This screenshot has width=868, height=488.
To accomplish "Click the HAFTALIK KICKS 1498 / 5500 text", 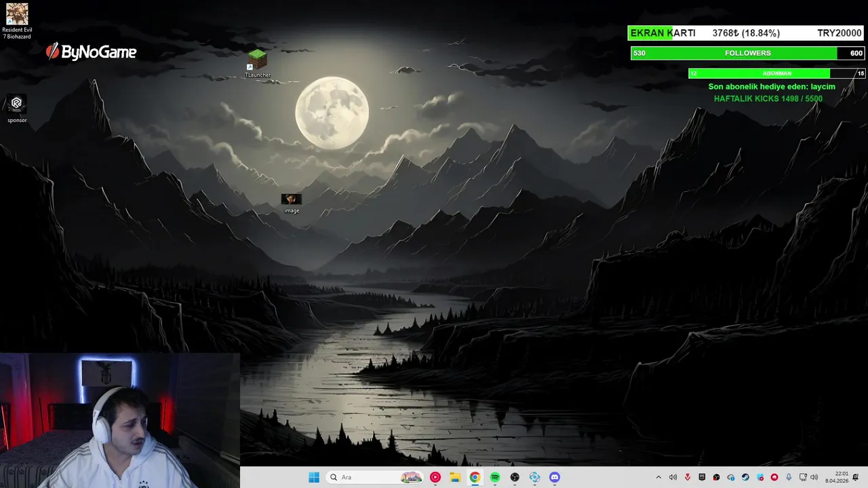I will click(x=768, y=99).
